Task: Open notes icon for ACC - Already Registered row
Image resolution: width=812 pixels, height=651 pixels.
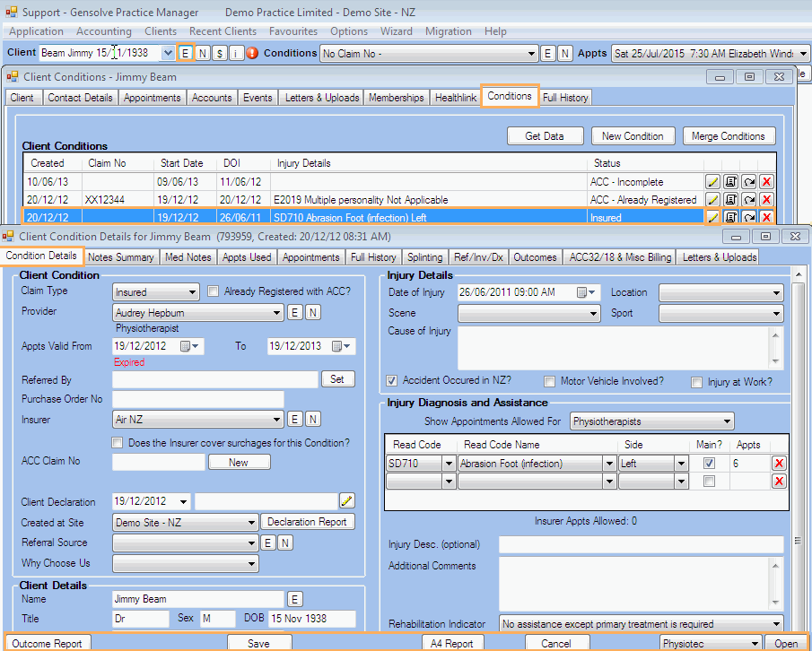Action: (730, 200)
